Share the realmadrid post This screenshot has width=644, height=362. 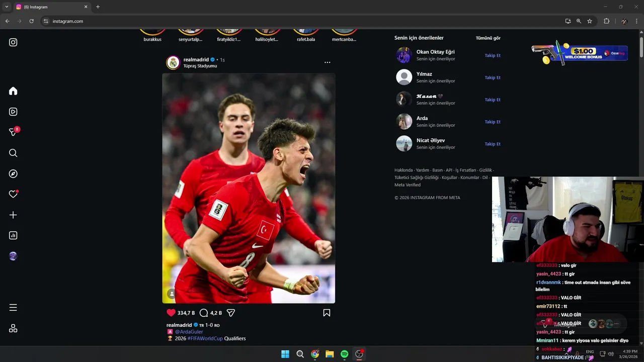coord(231,313)
